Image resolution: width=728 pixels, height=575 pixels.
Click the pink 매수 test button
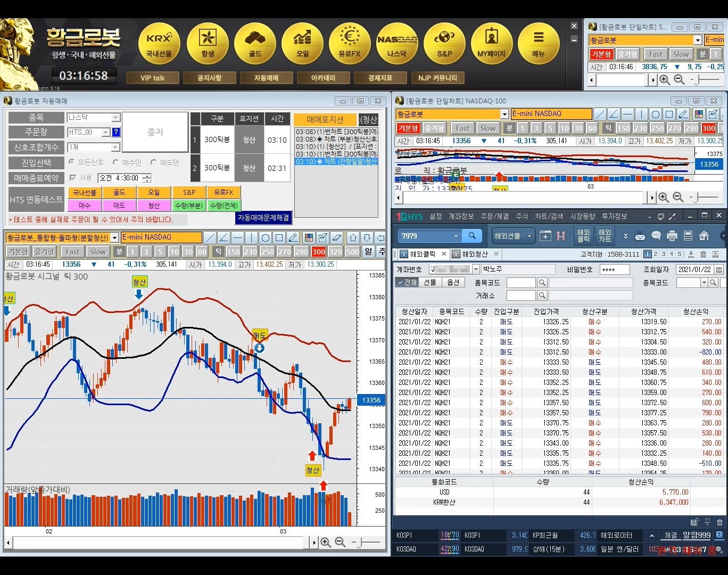pos(85,206)
